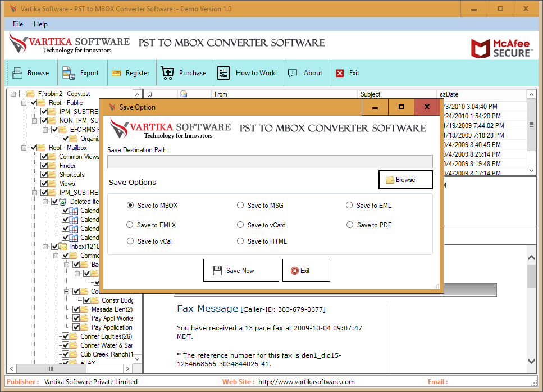Select the Views folder in the tree
The height and width of the screenshot is (392, 543).
[x=67, y=184]
